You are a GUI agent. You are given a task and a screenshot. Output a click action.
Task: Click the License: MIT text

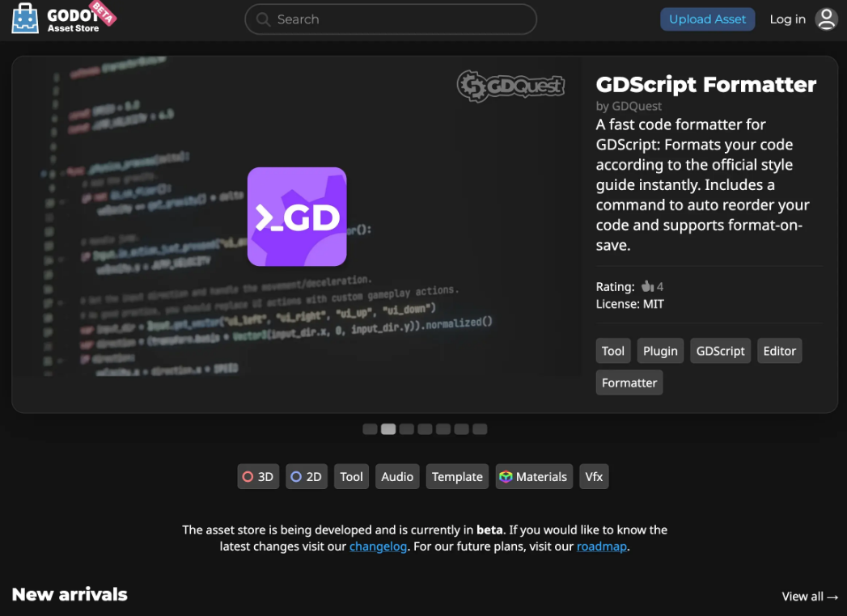tap(630, 304)
